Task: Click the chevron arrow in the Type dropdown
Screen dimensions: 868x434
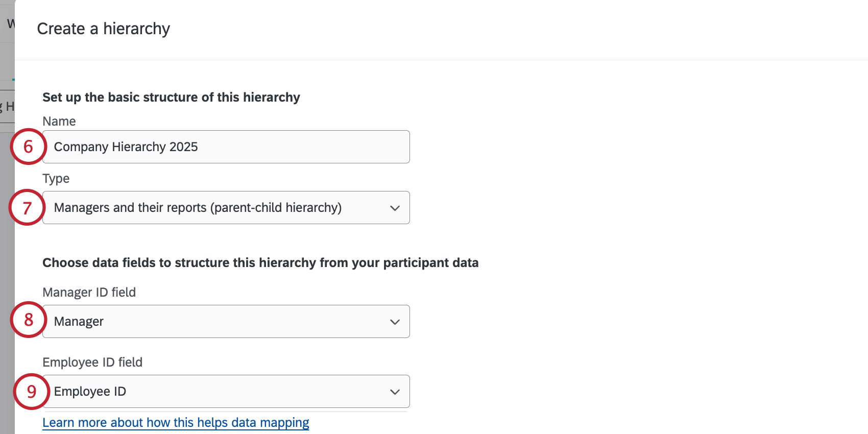Action: click(x=395, y=208)
